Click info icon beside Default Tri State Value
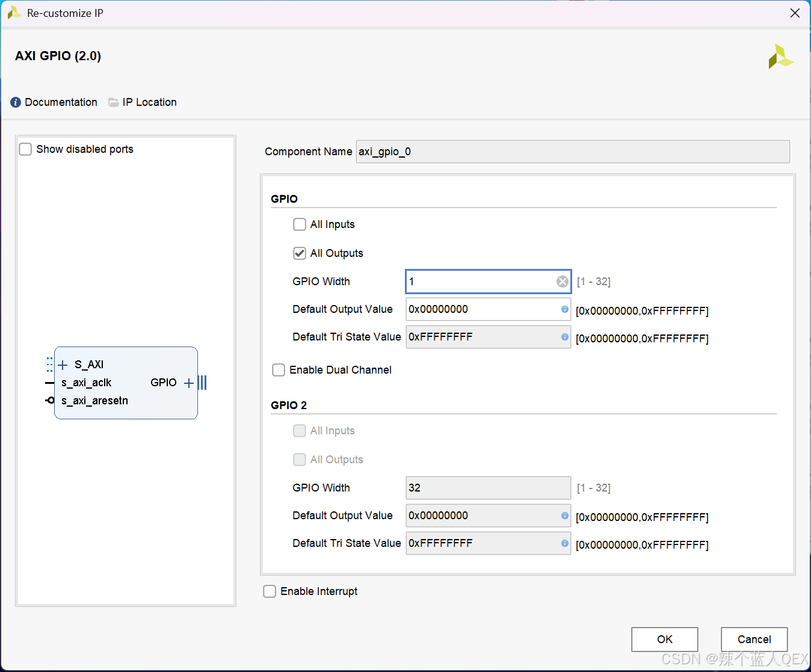This screenshot has width=811, height=672. coord(564,337)
